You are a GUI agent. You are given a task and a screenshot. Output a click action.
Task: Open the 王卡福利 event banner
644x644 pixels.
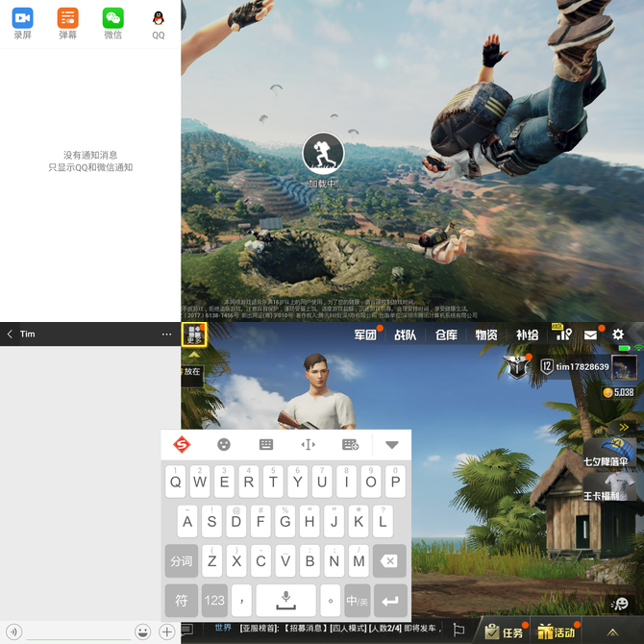(609, 487)
